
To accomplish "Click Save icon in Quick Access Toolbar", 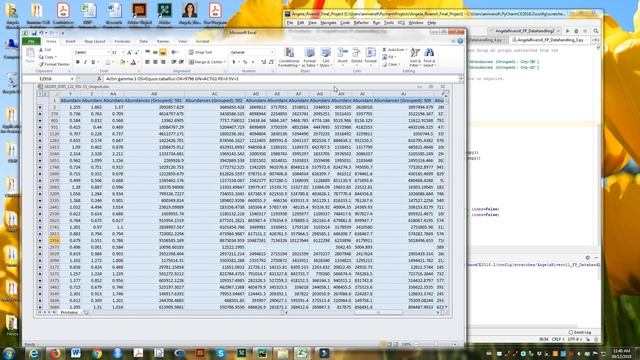I will 34,33.
